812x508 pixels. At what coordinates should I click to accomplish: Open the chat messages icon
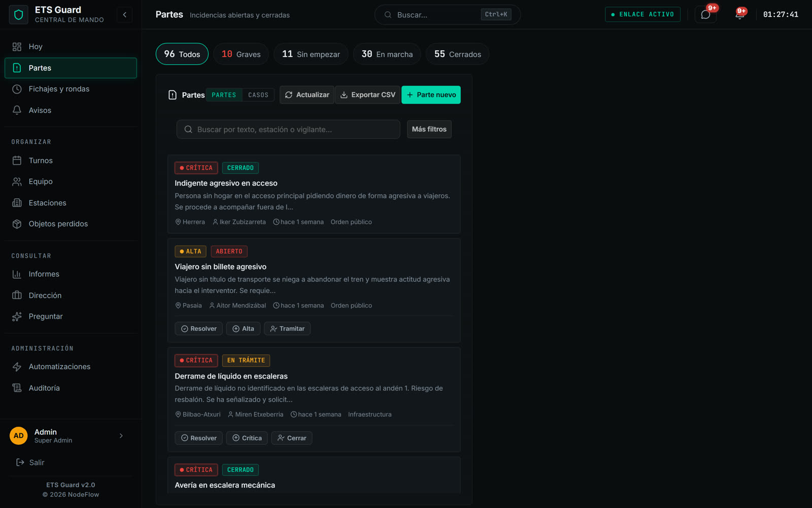(x=705, y=15)
